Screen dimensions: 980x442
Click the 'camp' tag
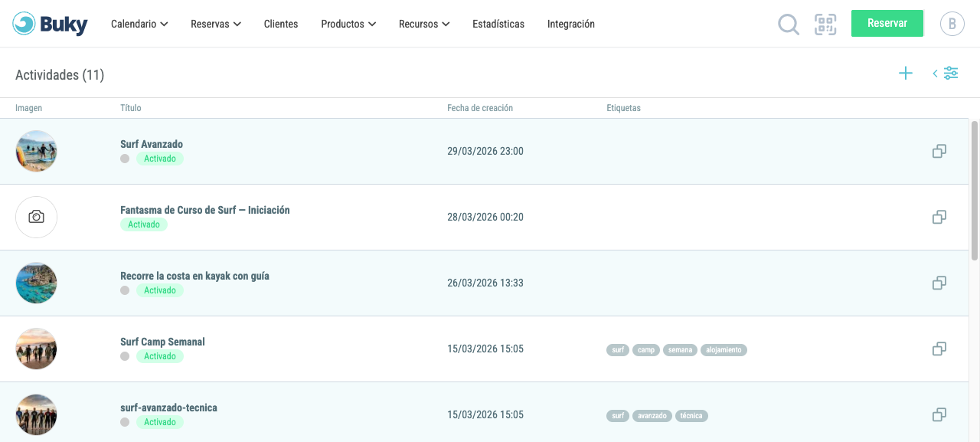646,350
